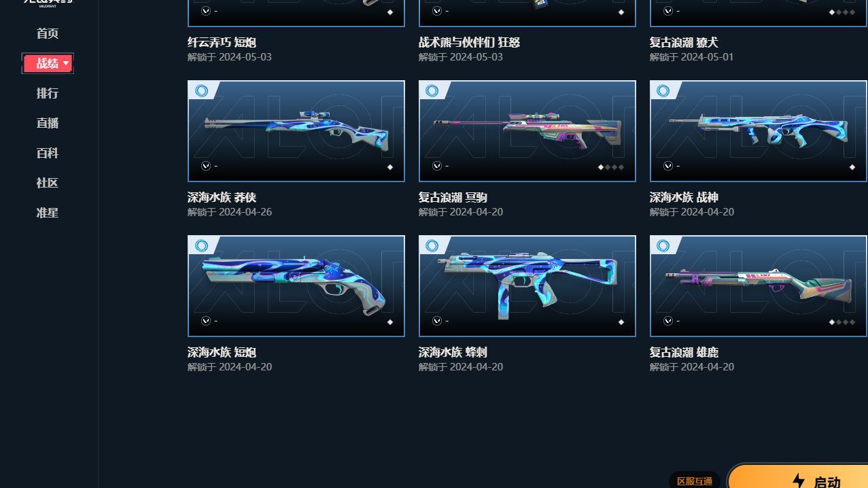Select the 百科 sidebar entry
The width and height of the screenshot is (868, 488).
click(48, 153)
